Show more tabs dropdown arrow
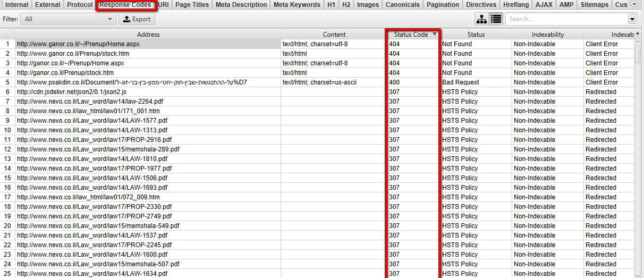 [x=634, y=4]
